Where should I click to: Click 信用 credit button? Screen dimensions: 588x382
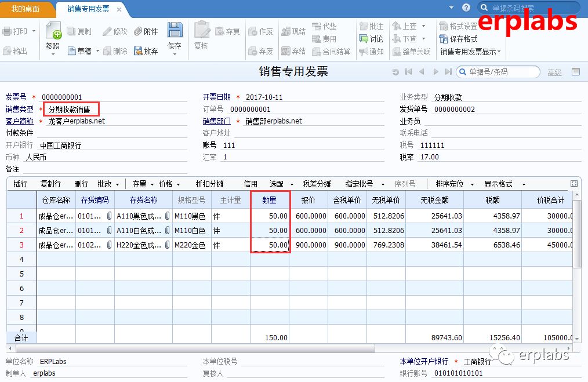click(251, 184)
